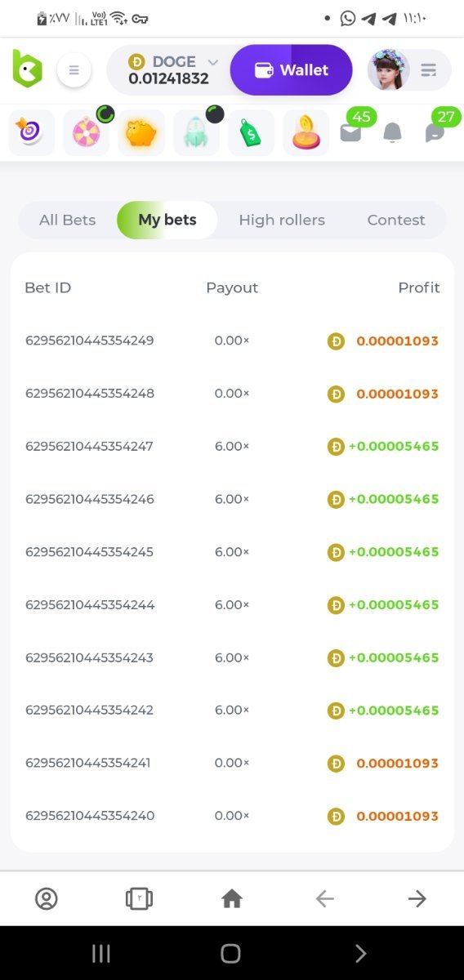Open the BC.Game green logo home
Viewport: 464px width, 980px height.
click(27, 69)
